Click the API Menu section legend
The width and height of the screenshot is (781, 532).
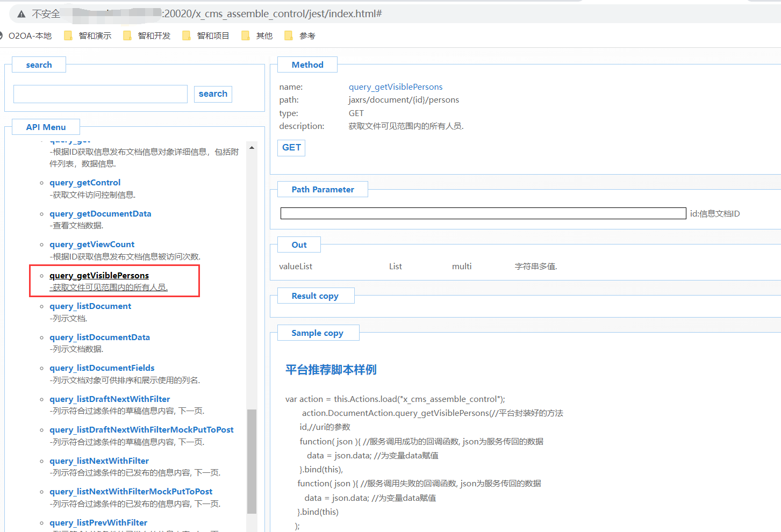(x=46, y=127)
